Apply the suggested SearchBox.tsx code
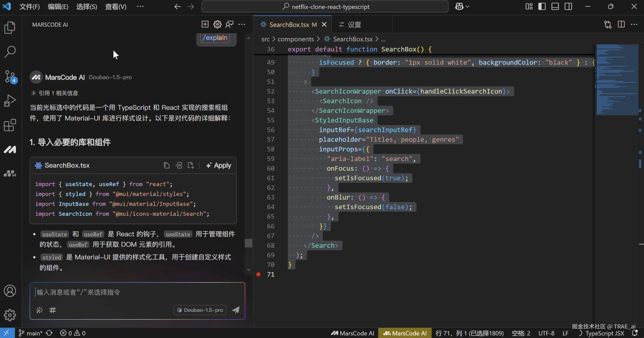644x338 pixels. click(218, 165)
